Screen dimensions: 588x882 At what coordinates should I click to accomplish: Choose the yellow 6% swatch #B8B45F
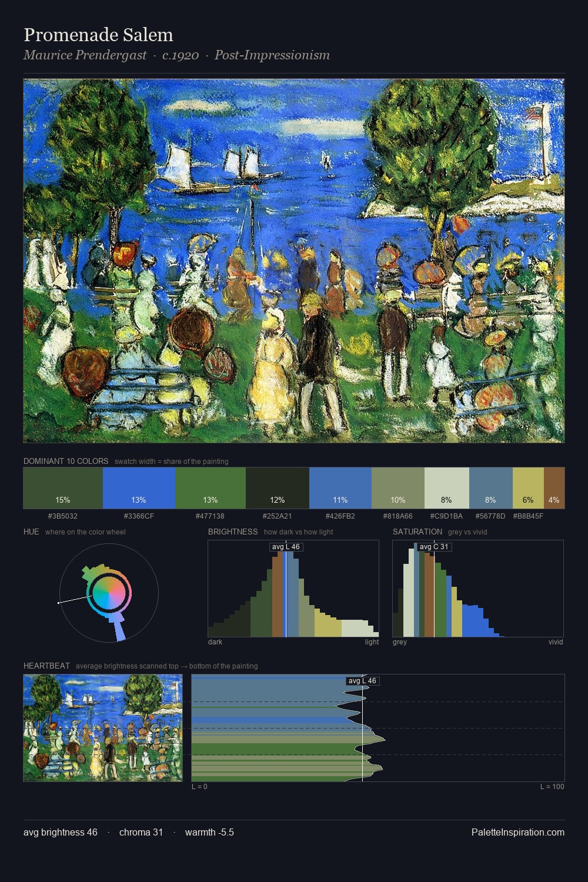(528, 488)
